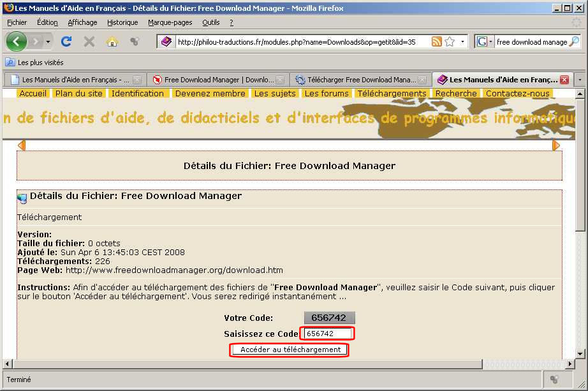Close the active 'Les Manuels d'Aide en Franç...' tab
588x391 pixels.
click(564, 80)
